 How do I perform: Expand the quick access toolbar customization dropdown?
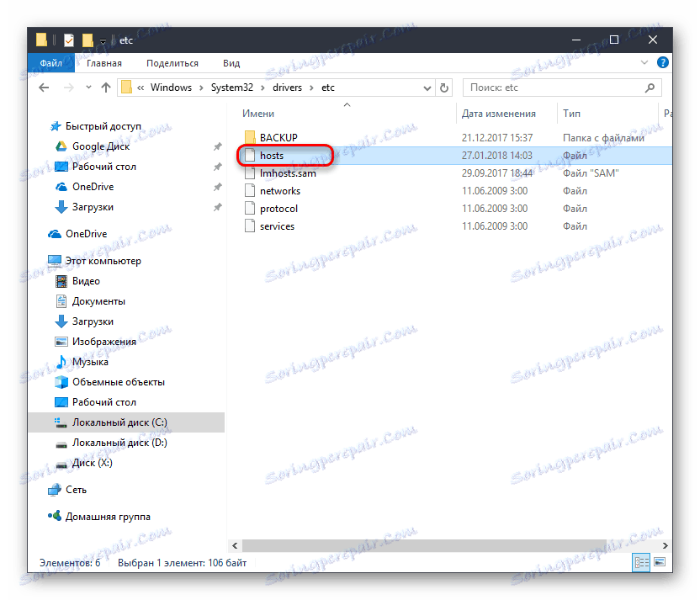pyautogui.click(x=103, y=40)
